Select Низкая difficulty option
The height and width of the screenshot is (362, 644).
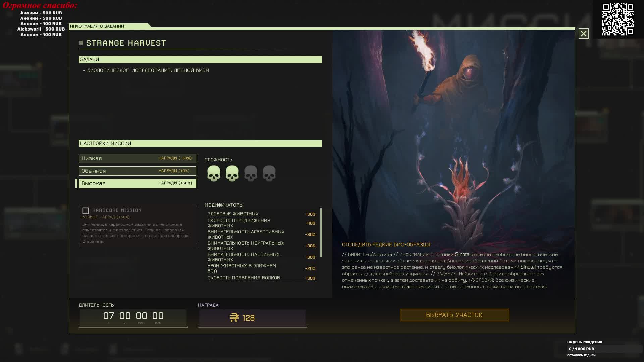(137, 158)
